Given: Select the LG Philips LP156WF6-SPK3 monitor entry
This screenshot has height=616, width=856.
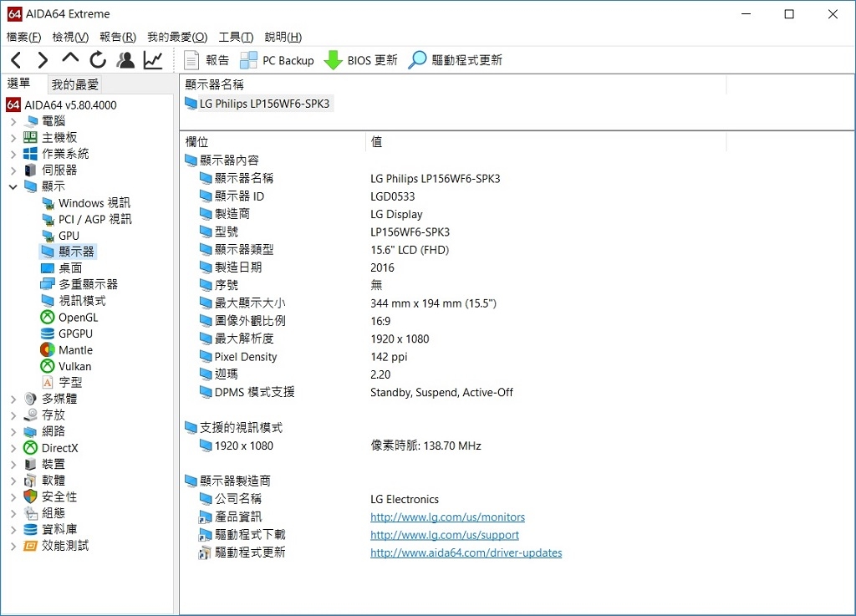Looking at the screenshot, I should (x=257, y=104).
